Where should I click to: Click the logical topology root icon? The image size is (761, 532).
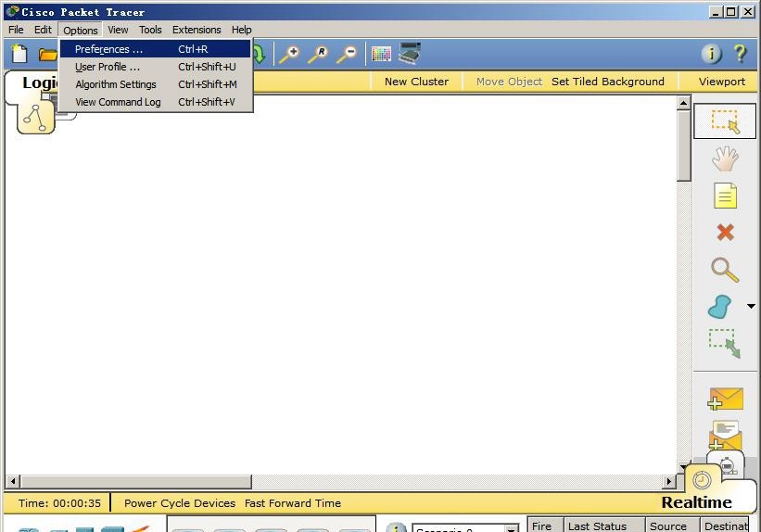click(x=35, y=118)
